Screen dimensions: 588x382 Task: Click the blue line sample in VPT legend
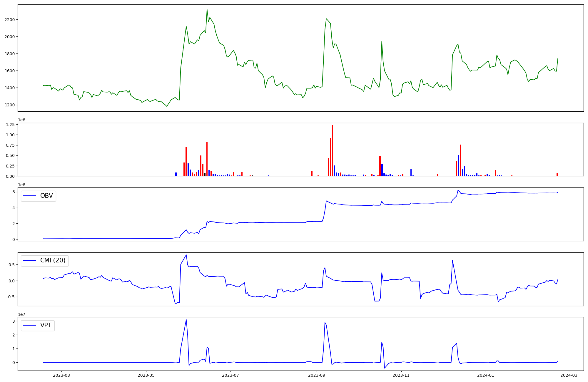pos(29,325)
